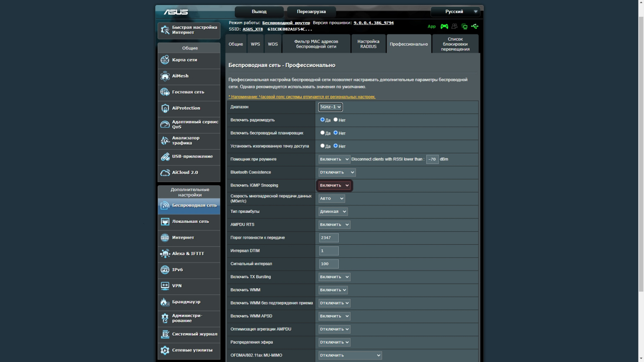Open the Включить WMM dropdown
The height and width of the screenshot is (362, 644).
[333, 290]
